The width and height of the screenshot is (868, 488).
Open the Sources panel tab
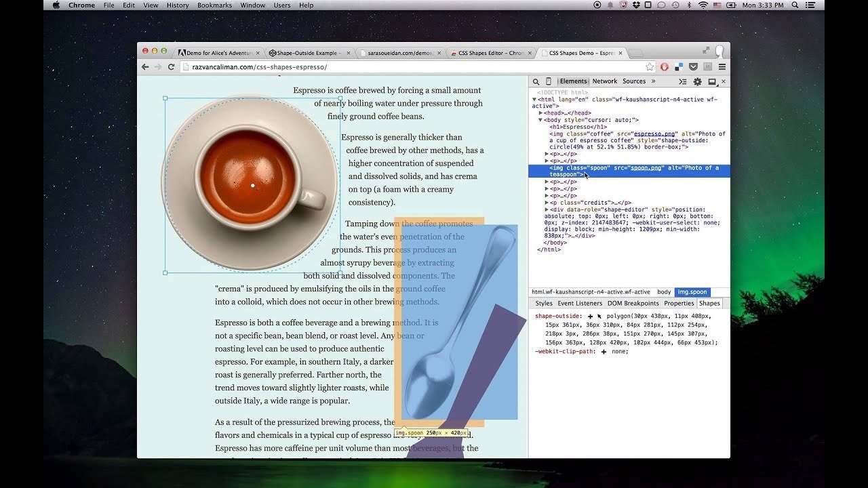pos(634,81)
